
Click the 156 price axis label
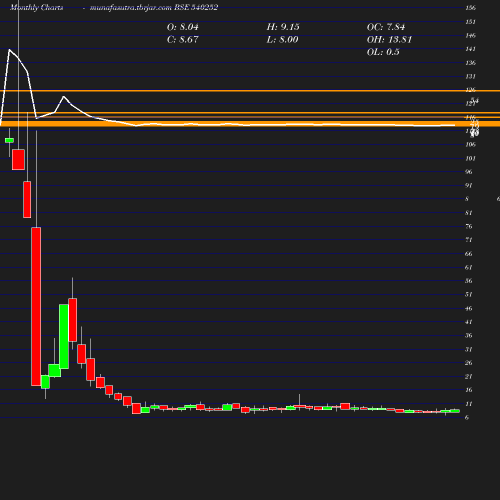471,8
